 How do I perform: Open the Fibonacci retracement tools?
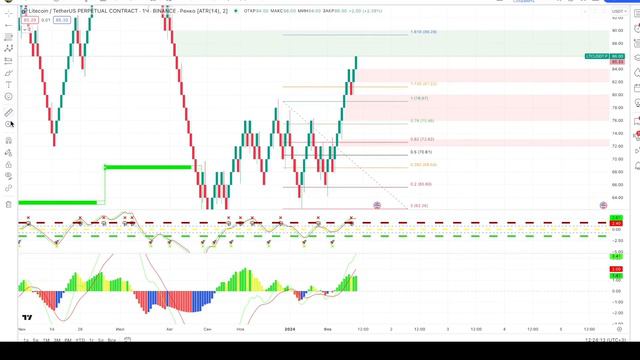[9, 37]
